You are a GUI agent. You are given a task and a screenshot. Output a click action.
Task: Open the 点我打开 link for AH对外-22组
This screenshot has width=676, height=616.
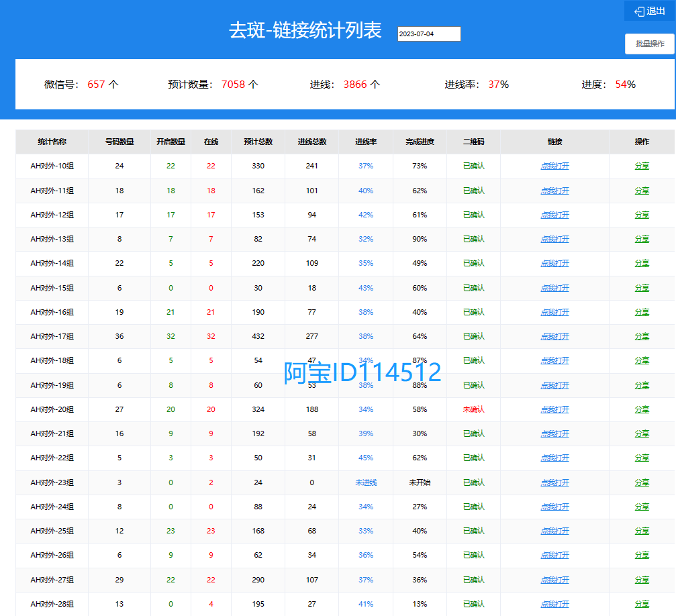coord(555,458)
